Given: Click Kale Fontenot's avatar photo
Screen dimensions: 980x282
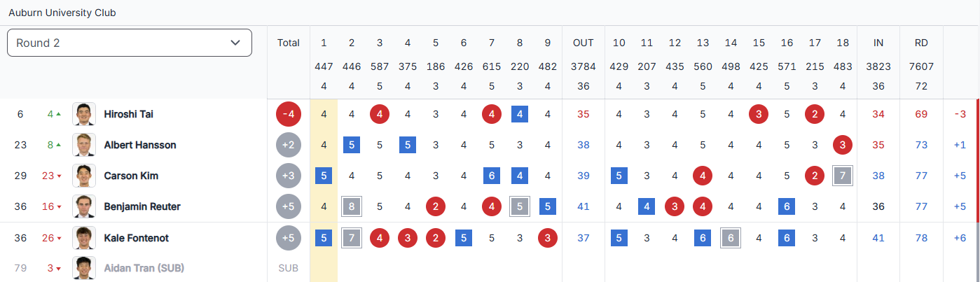Looking at the screenshot, I should pyautogui.click(x=84, y=238).
